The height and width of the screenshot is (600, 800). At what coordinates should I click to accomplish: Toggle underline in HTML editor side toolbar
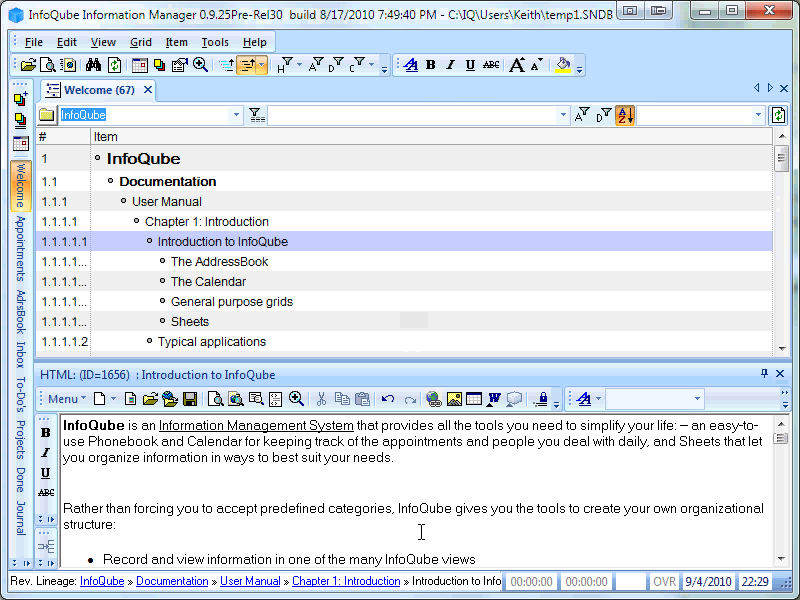pos(45,473)
